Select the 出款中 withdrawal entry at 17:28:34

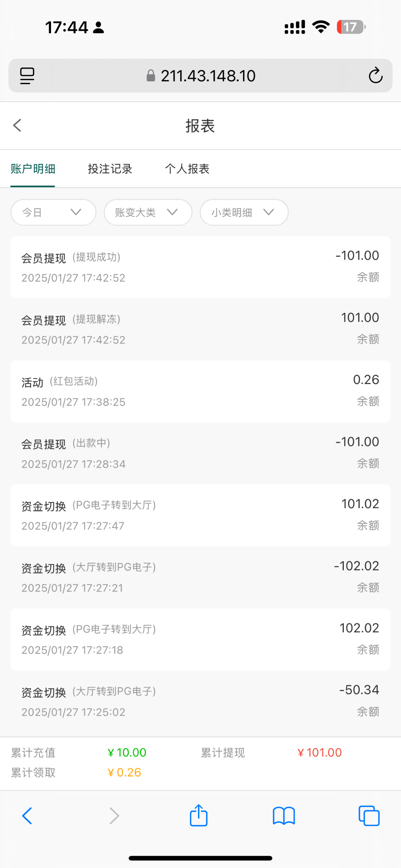click(200, 453)
